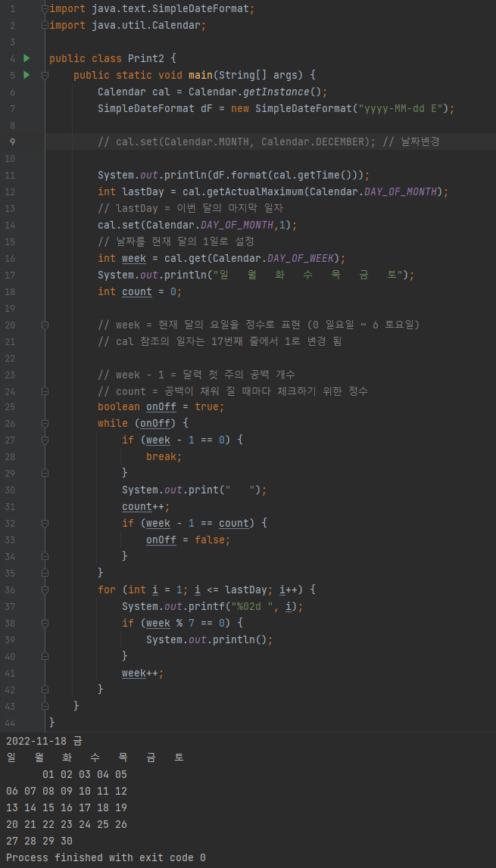Fold the if (week - 1 == 0) block

pyautogui.click(x=45, y=440)
